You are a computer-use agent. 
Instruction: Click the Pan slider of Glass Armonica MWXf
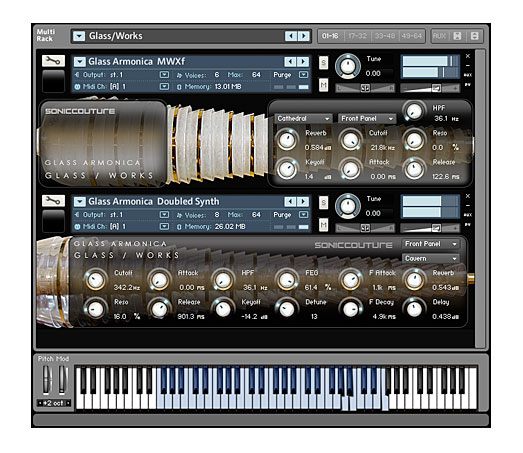365,88
